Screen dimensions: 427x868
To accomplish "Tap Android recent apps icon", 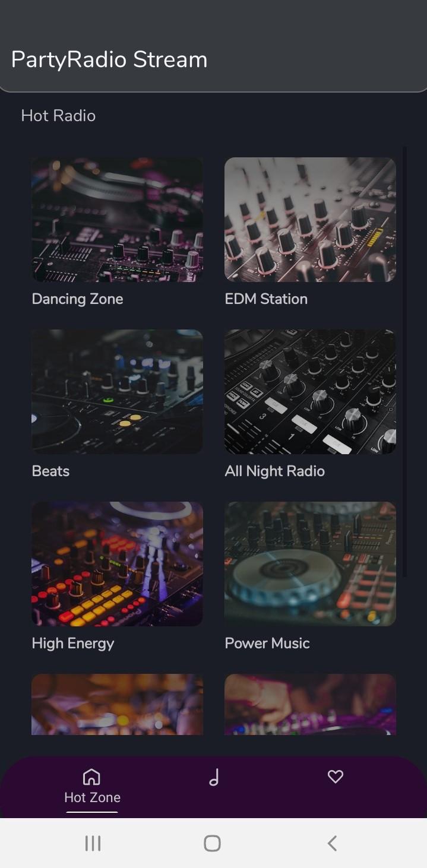I will 93,843.
